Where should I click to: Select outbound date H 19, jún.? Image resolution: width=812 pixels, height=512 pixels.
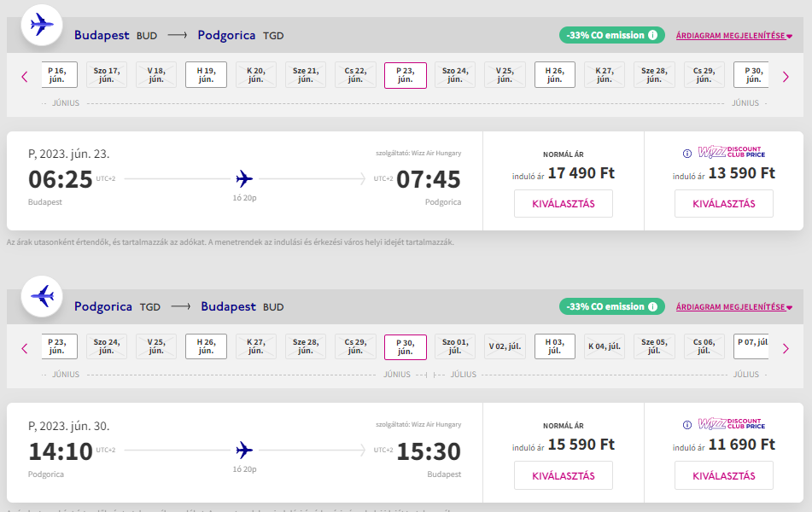click(206, 75)
